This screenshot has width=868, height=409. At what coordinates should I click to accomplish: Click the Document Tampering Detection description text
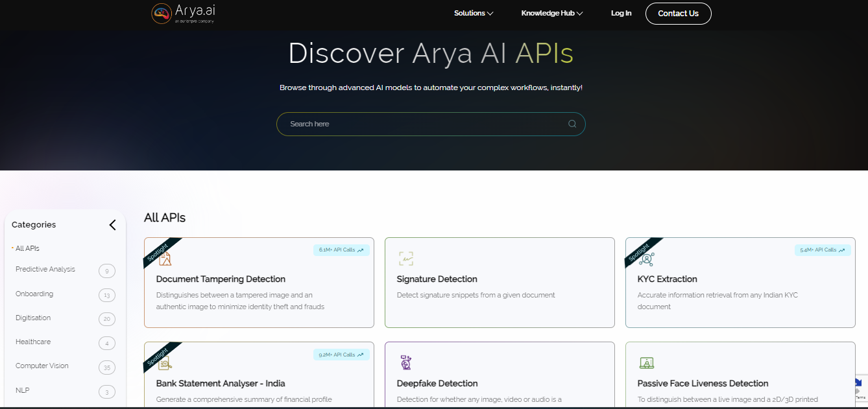[240, 301]
